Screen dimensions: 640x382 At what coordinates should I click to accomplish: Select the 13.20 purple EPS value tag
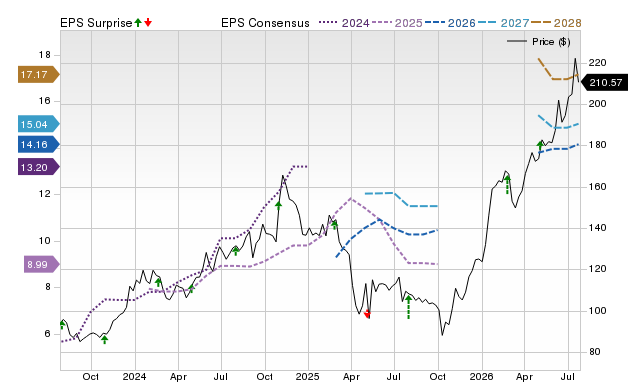tap(38, 167)
